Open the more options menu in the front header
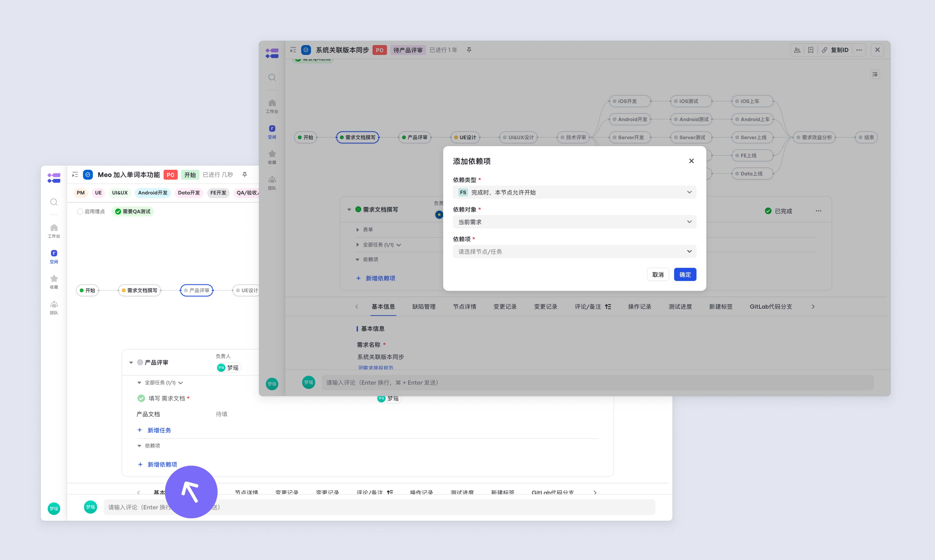 859,50
